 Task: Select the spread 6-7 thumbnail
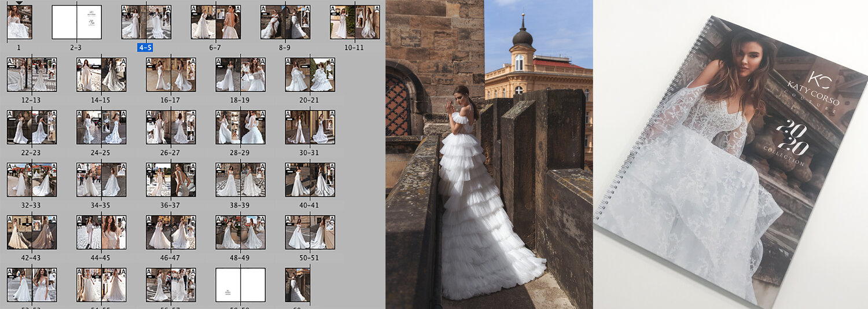tap(215, 23)
